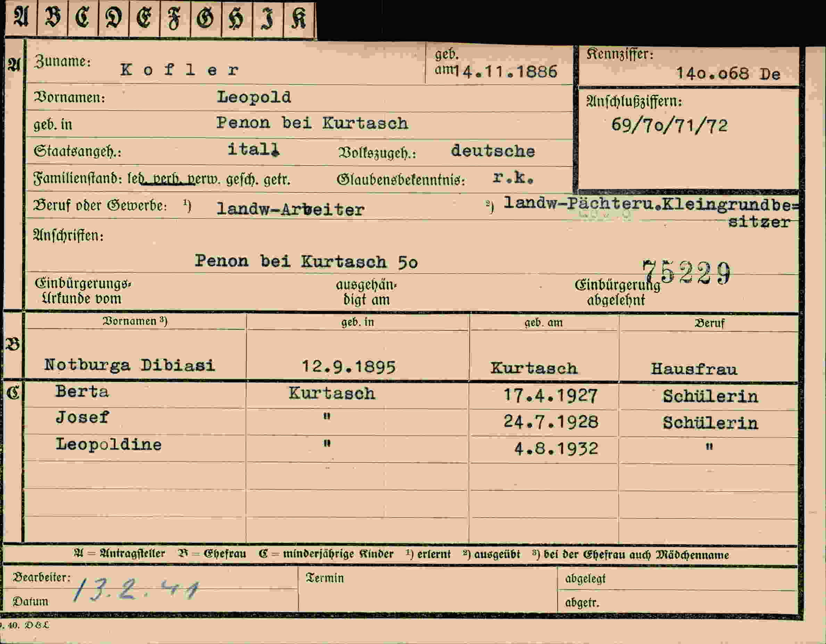Image resolution: width=826 pixels, height=644 pixels.
Task: Click the "Kennziffer:" label
Action: [x=620, y=54]
